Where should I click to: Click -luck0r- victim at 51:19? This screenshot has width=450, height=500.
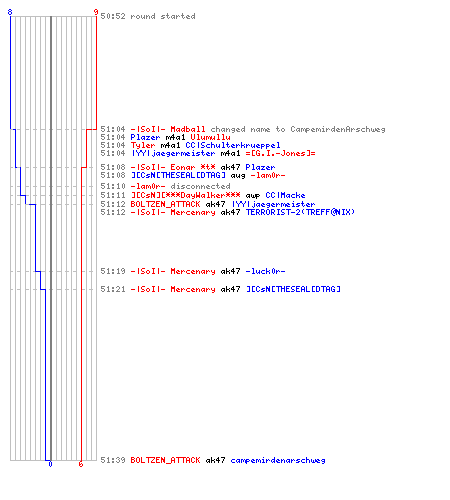tap(265, 271)
